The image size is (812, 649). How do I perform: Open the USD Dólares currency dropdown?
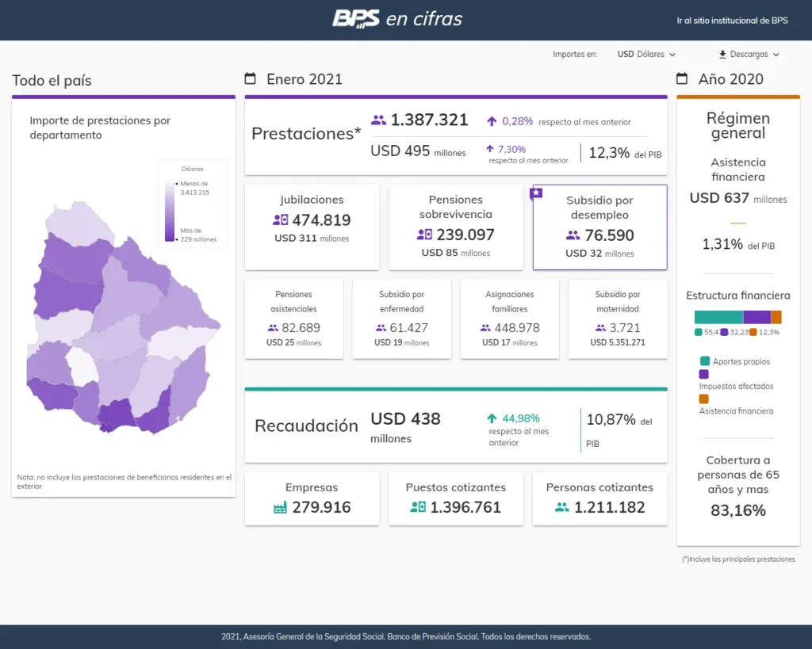point(646,55)
